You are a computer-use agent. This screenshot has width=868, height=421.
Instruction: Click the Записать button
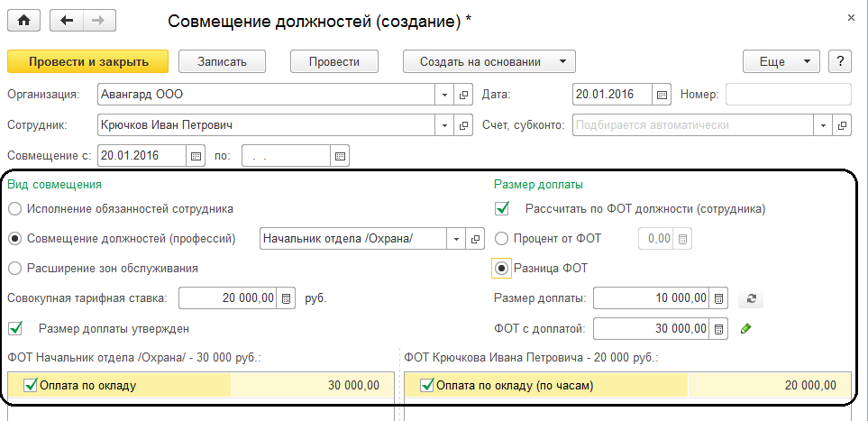click(224, 62)
